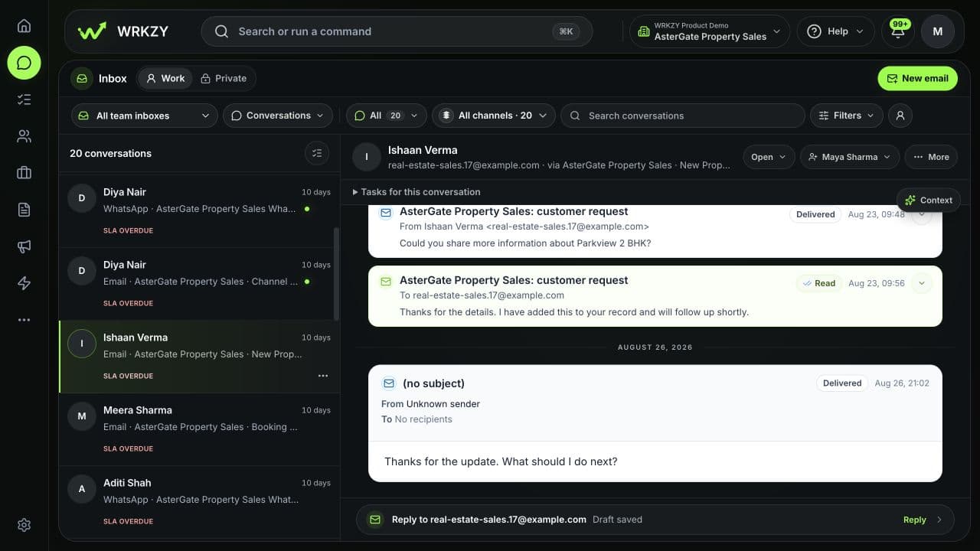Screen dimensions: 980x551
Task: Expand Tasks for this conversation
Action: click(416, 192)
